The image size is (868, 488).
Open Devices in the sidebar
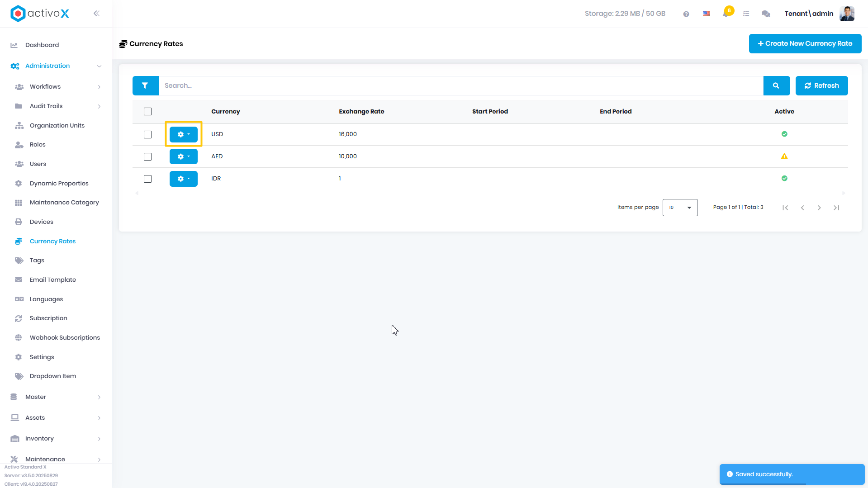[42, 222]
